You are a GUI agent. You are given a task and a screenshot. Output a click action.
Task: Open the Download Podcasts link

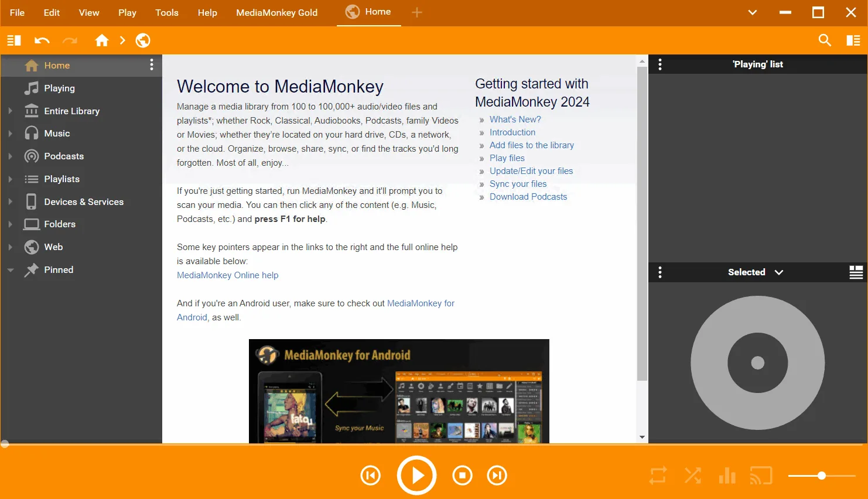click(528, 197)
